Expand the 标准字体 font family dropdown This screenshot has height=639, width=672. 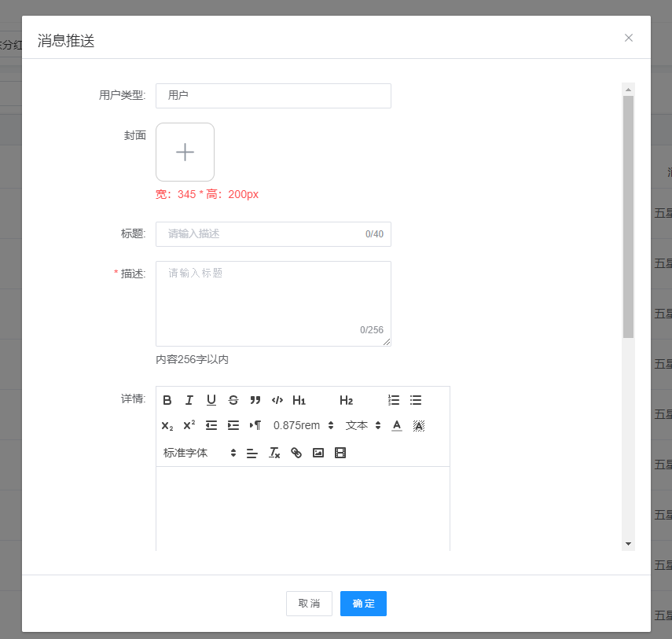(200, 453)
